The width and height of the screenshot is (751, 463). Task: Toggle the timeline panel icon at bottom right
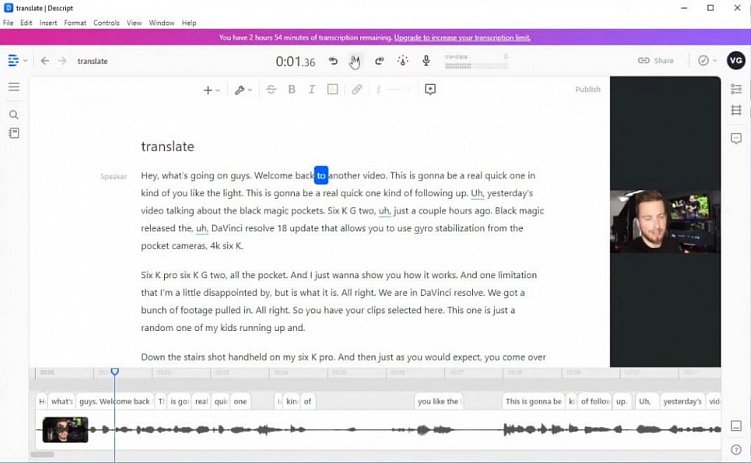click(x=736, y=426)
